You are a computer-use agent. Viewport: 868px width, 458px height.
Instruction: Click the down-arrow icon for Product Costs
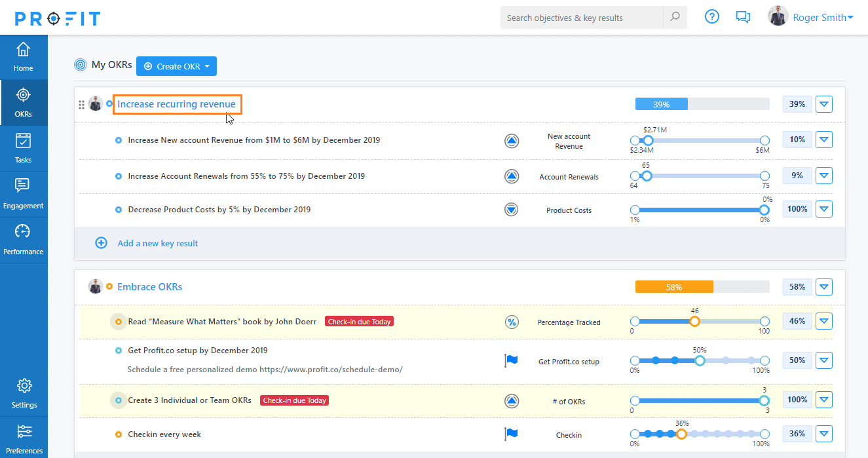512,210
